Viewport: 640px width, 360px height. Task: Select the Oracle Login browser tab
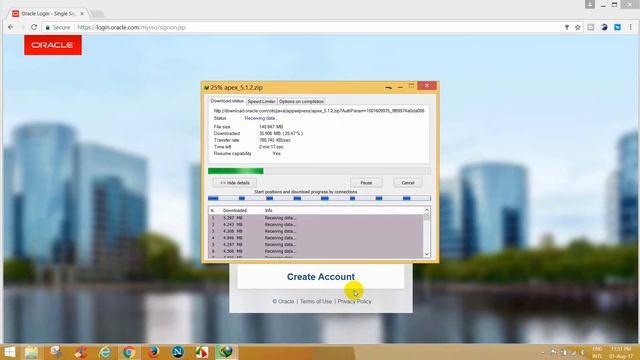click(47, 13)
